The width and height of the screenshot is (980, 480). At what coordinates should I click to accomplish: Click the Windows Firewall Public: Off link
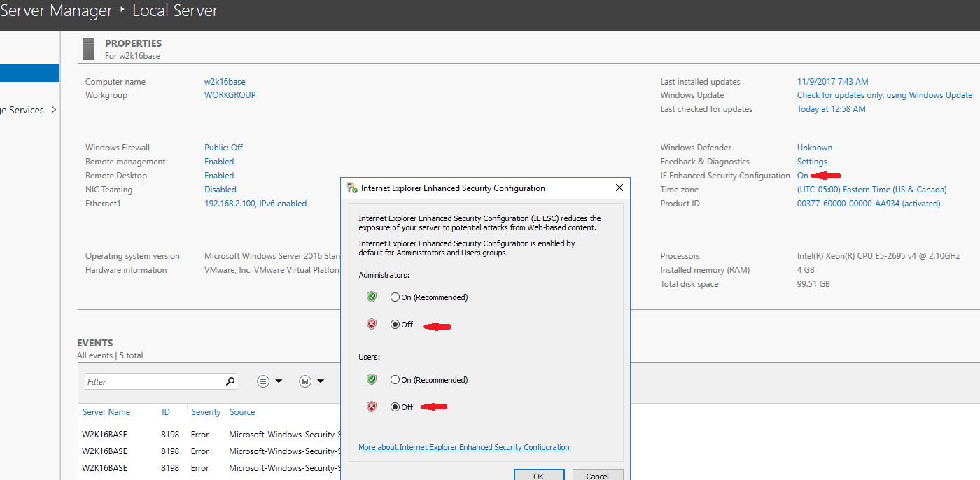[x=223, y=148]
